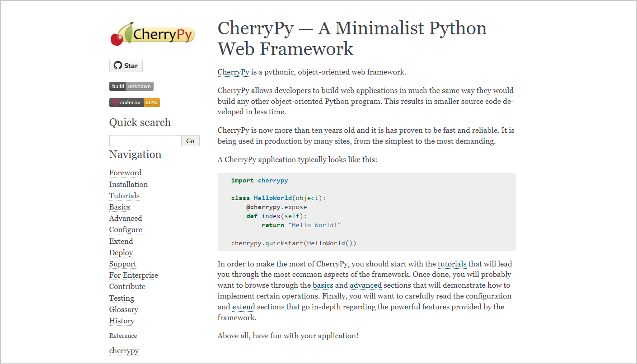This screenshot has width=637, height=364.
Task: Go to the Testing page
Action: (x=122, y=298)
